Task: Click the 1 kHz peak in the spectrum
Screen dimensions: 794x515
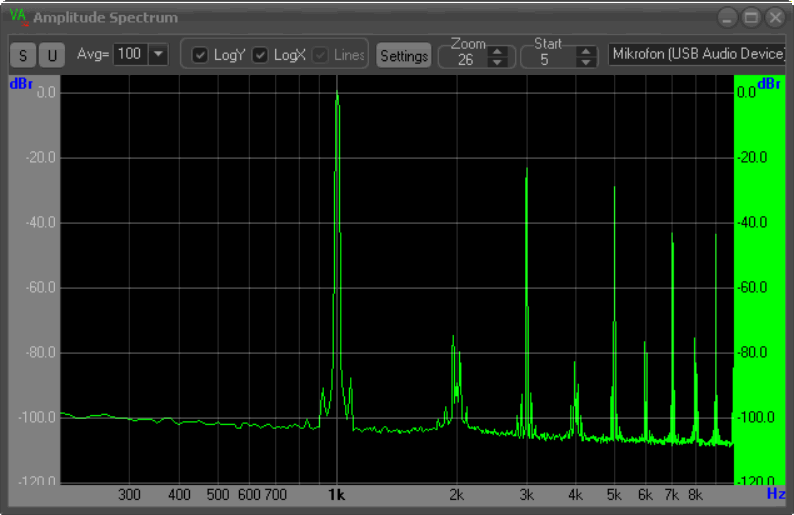Action: point(337,100)
